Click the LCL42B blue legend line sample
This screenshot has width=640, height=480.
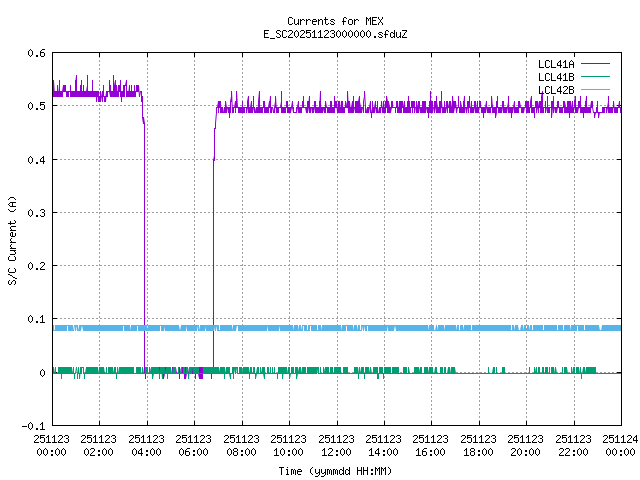coord(595,90)
